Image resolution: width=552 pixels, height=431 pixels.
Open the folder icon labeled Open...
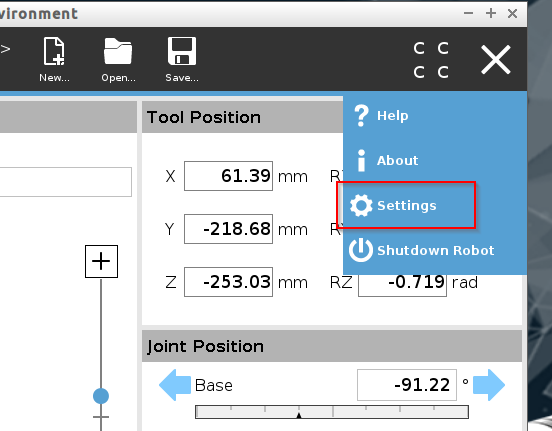(118, 59)
